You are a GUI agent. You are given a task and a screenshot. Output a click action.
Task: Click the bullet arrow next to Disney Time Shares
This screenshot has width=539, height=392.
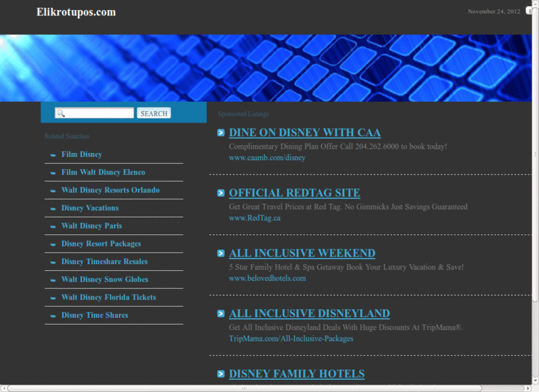pyautogui.click(x=53, y=316)
